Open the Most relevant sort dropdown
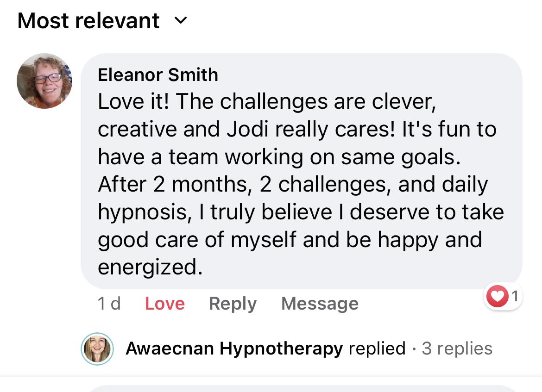This screenshot has width=542, height=392. coord(102,21)
